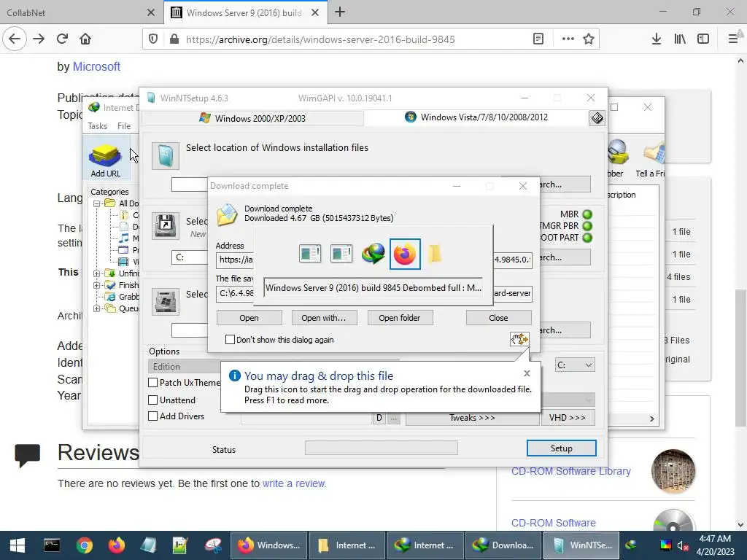Switch to Windows 2000/XP/2003 tab
Viewport: 747px width, 560px height.
[252, 118]
